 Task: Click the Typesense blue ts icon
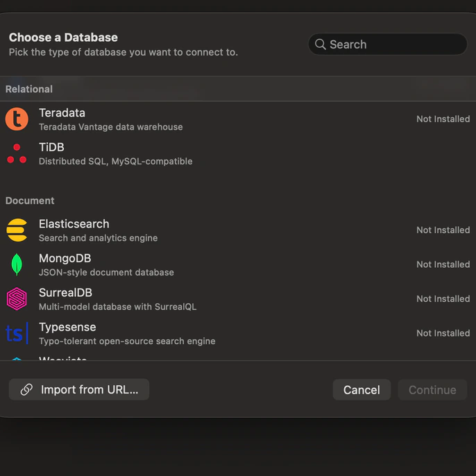pyautogui.click(x=17, y=333)
